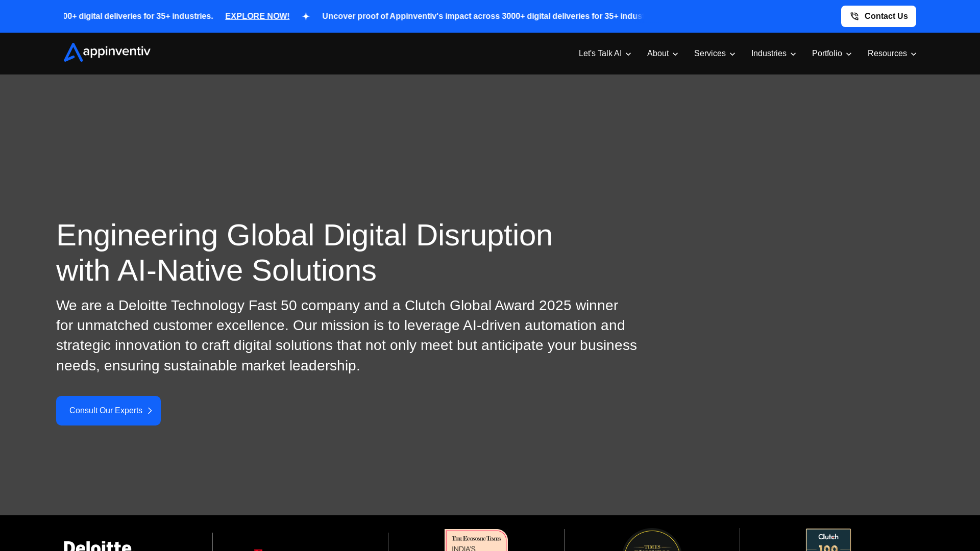The height and width of the screenshot is (551, 980).
Task: Open the Industries menu
Action: (x=773, y=54)
